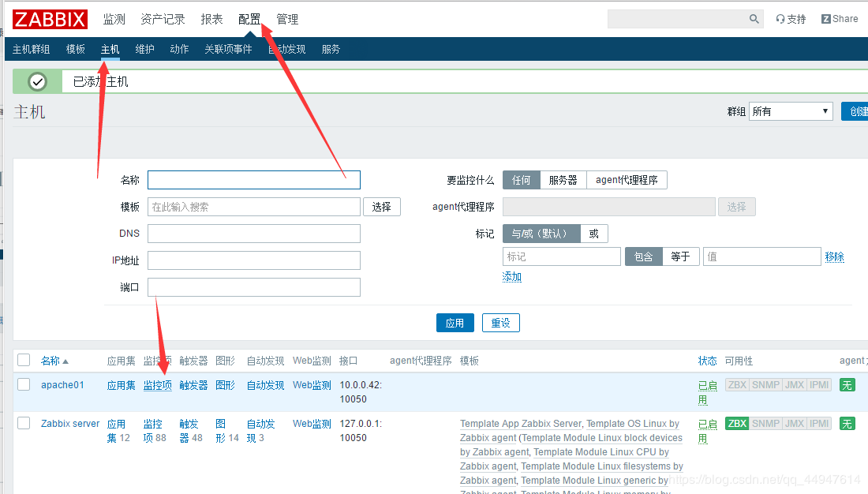Open the 管理 menu
Viewport: 868px width, 494px height.
click(287, 20)
